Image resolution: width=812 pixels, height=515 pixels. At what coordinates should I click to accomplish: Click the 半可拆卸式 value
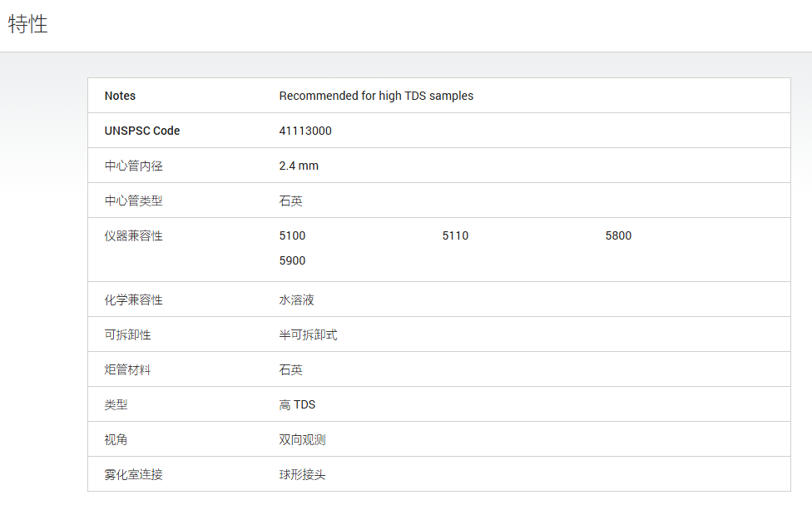[308, 334]
